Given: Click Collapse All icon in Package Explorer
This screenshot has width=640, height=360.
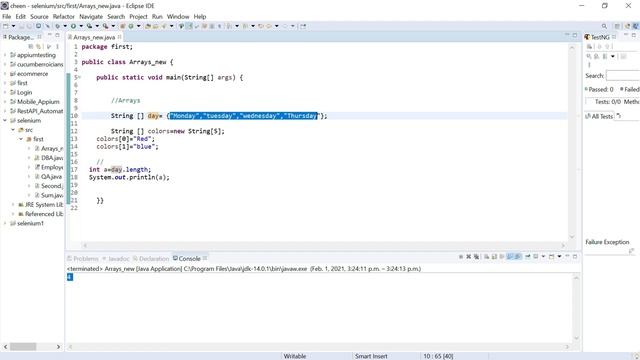Looking at the screenshot, I should [31, 47].
